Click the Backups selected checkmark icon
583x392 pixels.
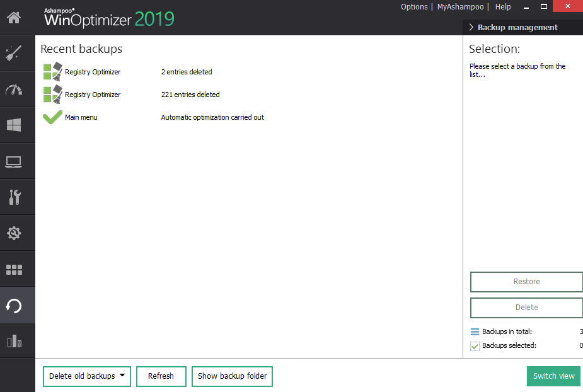[x=475, y=346]
